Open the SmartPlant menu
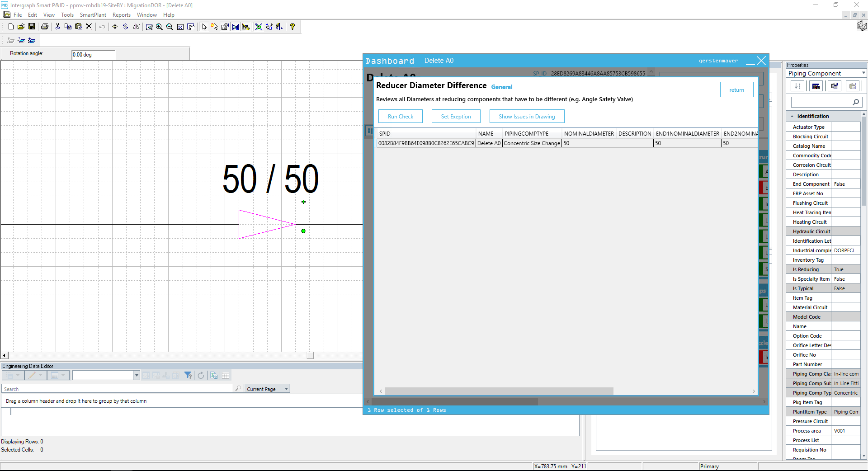868x471 pixels. [93, 15]
